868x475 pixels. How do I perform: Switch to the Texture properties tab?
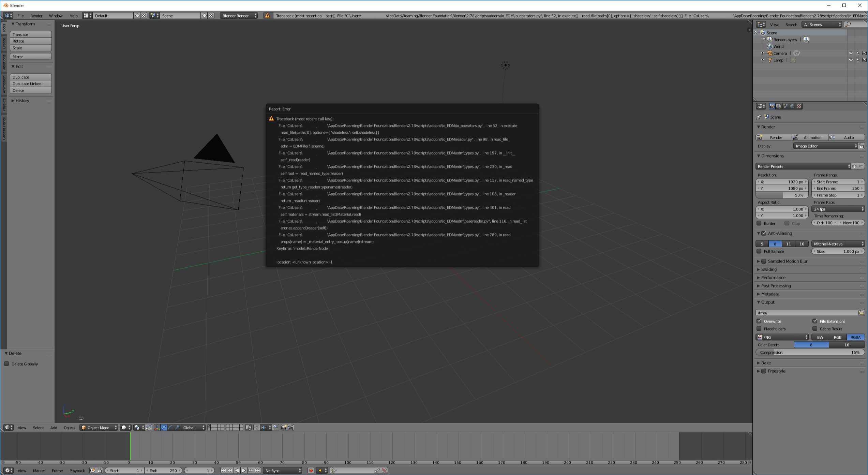point(799,106)
